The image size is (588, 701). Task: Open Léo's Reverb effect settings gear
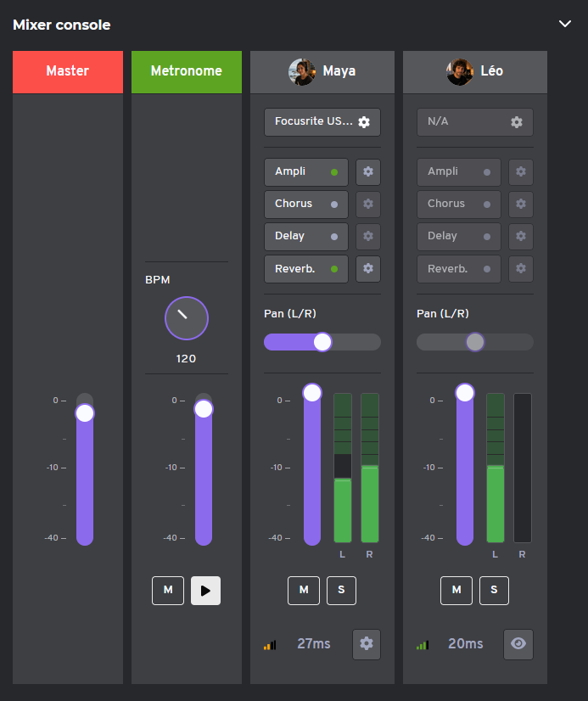521,269
